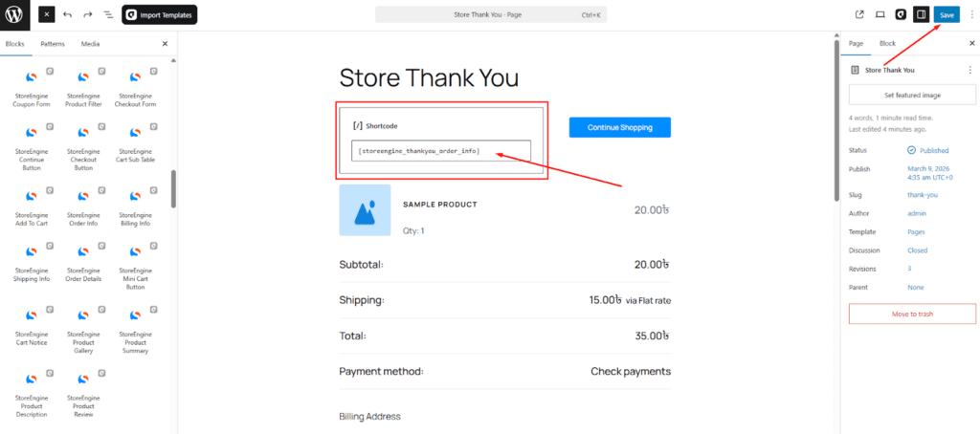980x434 pixels.
Task: Switch to the Page settings tab
Action: [856, 44]
